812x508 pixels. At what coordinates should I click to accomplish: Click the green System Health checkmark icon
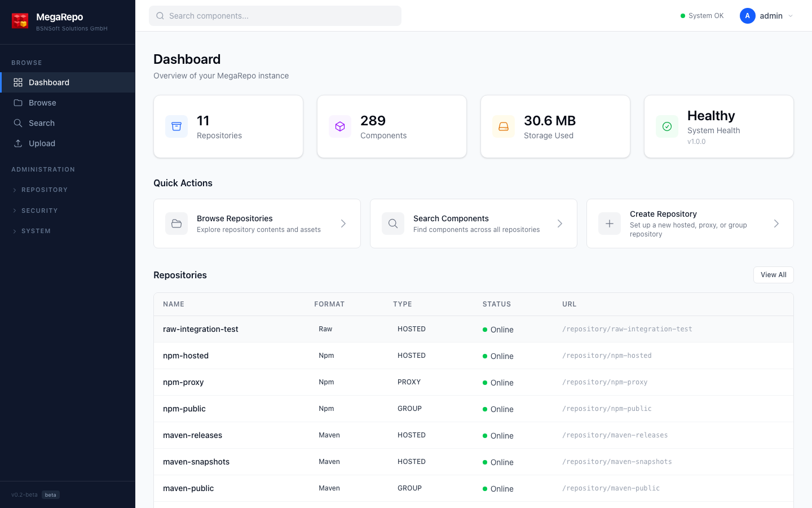point(667,126)
